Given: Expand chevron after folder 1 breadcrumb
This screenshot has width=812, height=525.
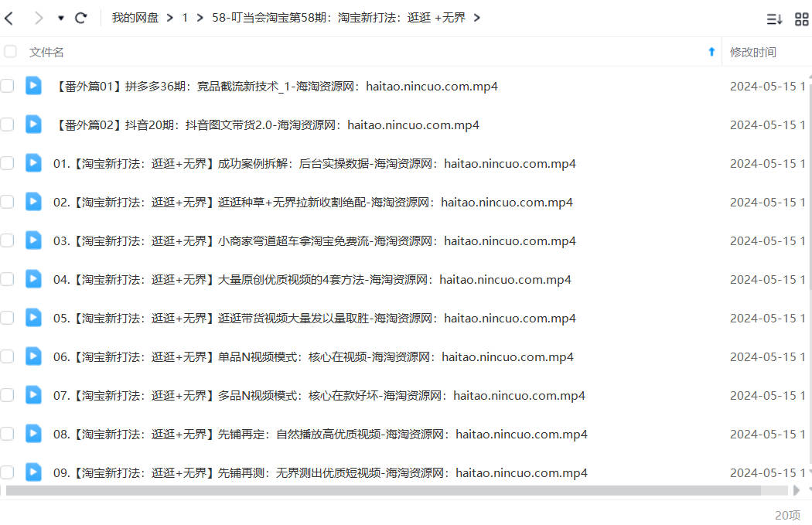Looking at the screenshot, I should [200, 18].
